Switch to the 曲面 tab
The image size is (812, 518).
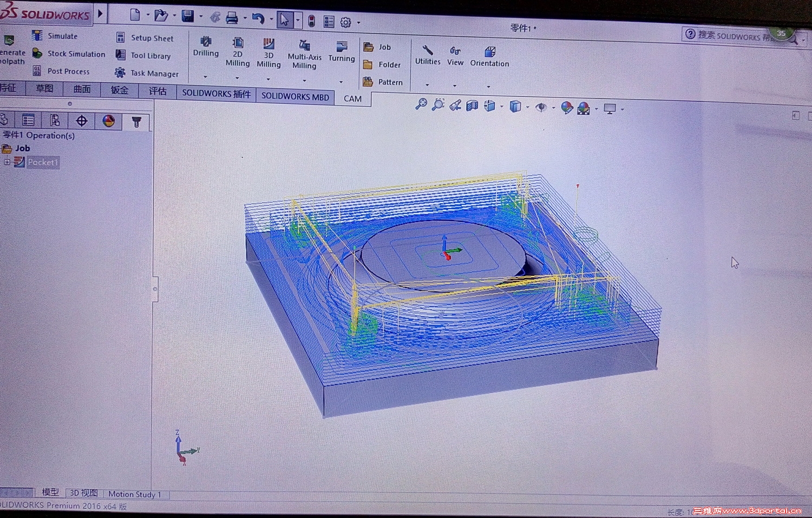(x=82, y=89)
